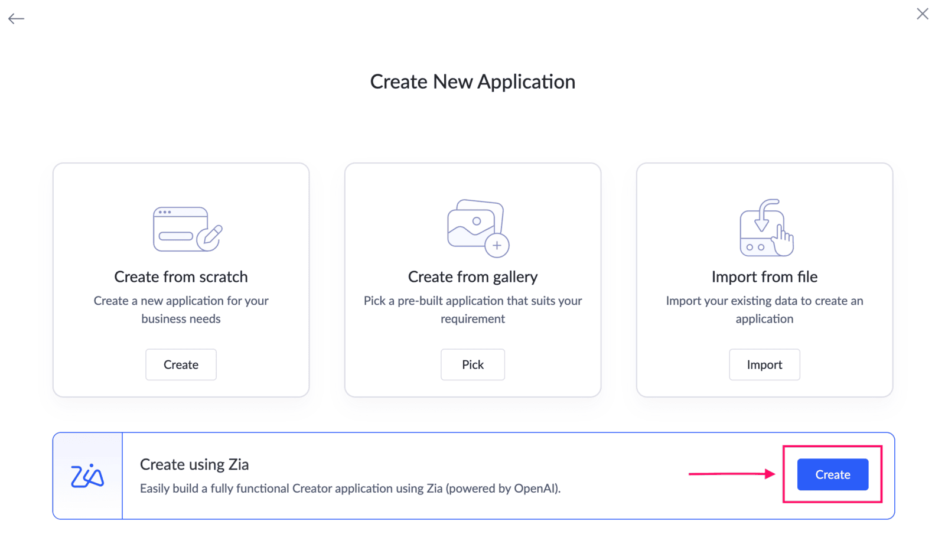Click the Zia logo icon
Screen dimensions: 945x560
(x=87, y=476)
